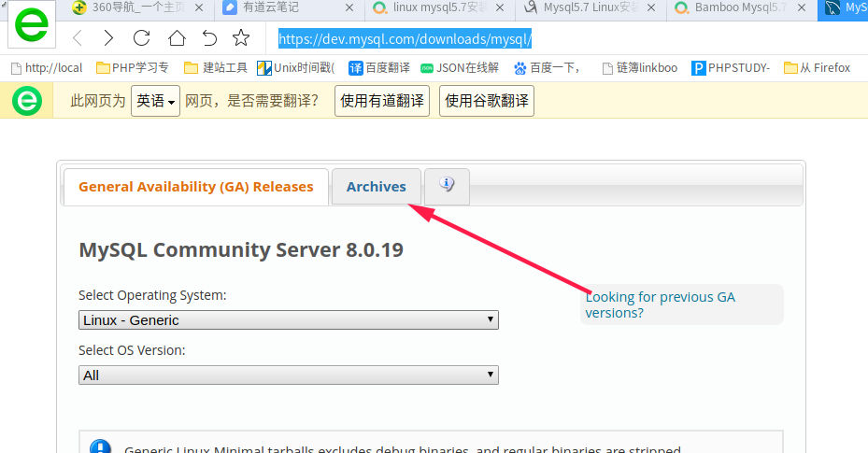Open the 英语 language dropdown
This screenshot has height=453, width=868.
click(155, 101)
